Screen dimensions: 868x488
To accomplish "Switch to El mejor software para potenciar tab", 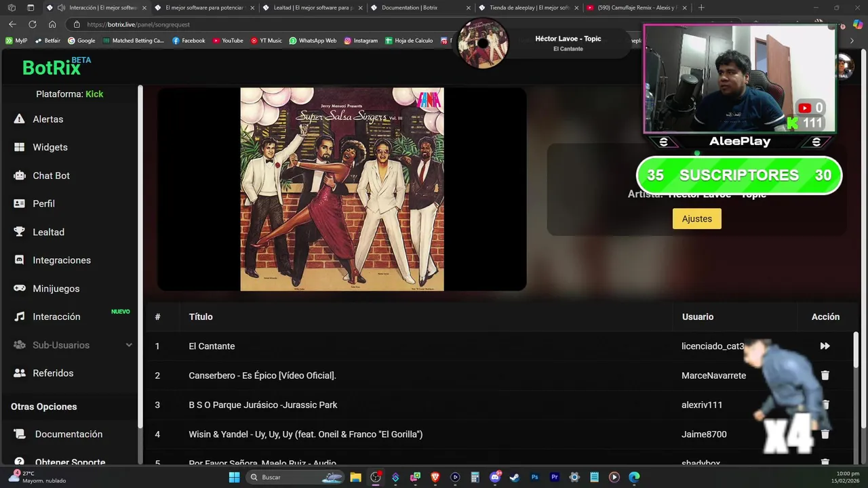I will tap(203, 7).
